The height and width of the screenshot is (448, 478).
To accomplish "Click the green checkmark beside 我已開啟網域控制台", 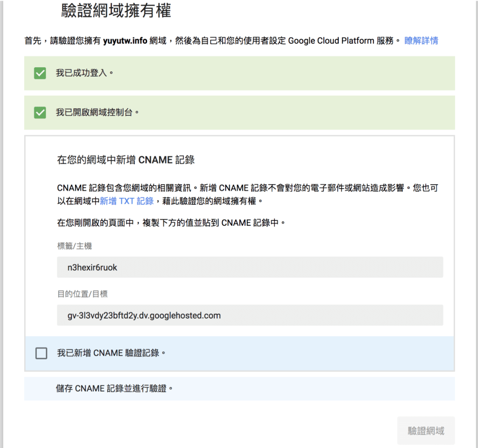I will (x=40, y=112).
